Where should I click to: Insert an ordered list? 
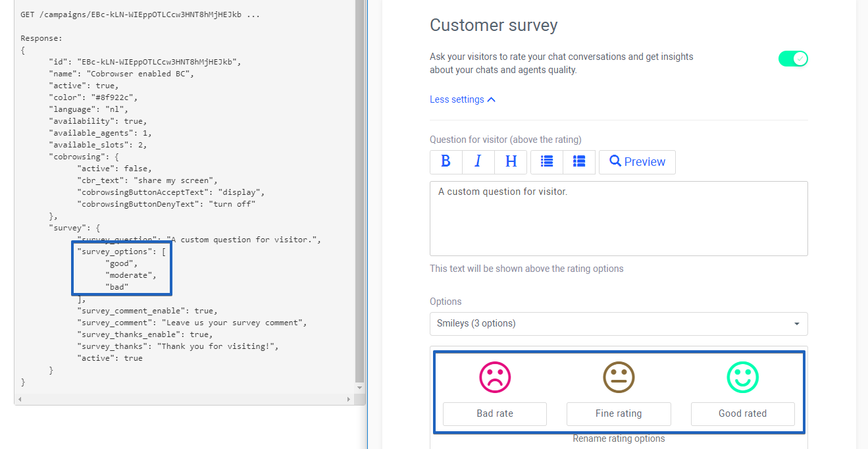579,162
